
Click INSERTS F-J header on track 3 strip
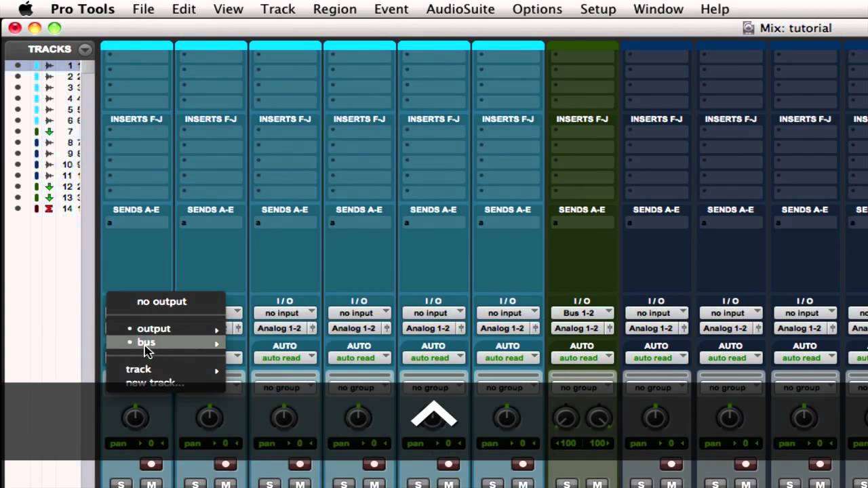[285, 119]
